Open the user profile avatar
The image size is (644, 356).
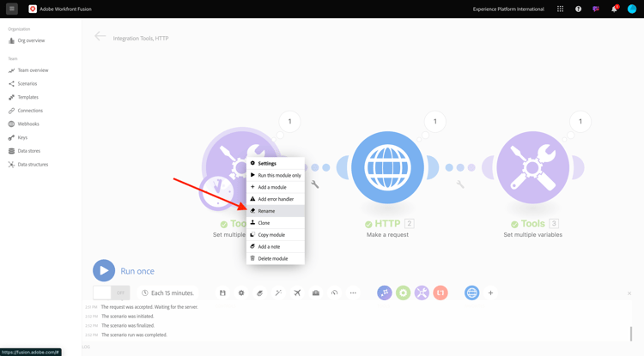click(x=632, y=9)
